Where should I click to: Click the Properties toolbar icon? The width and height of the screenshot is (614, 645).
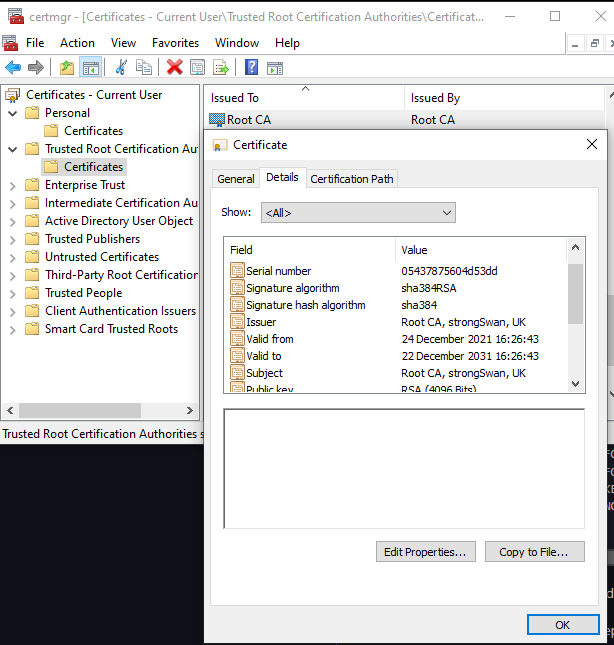[x=197, y=67]
